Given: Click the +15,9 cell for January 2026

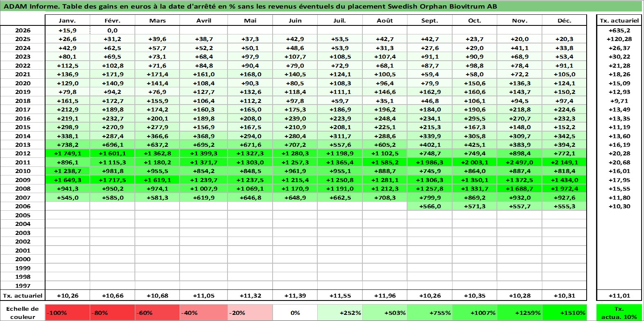Looking at the screenshot, I should coord(67,30).
